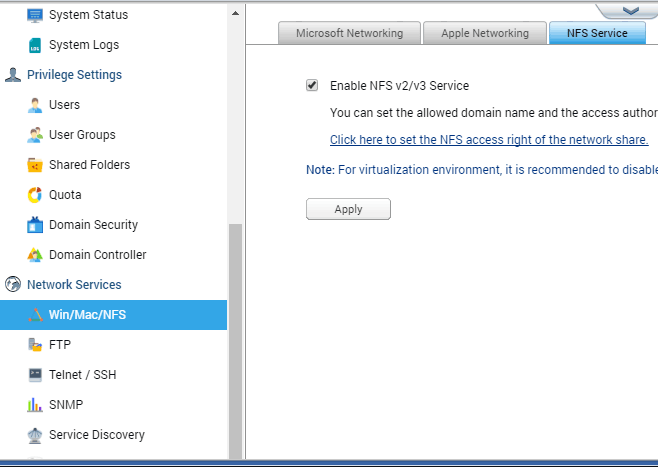Viewport: 658px width, 467px height.
Task: Switch to the Microsoft Networking tab
Action: (349, 33)
